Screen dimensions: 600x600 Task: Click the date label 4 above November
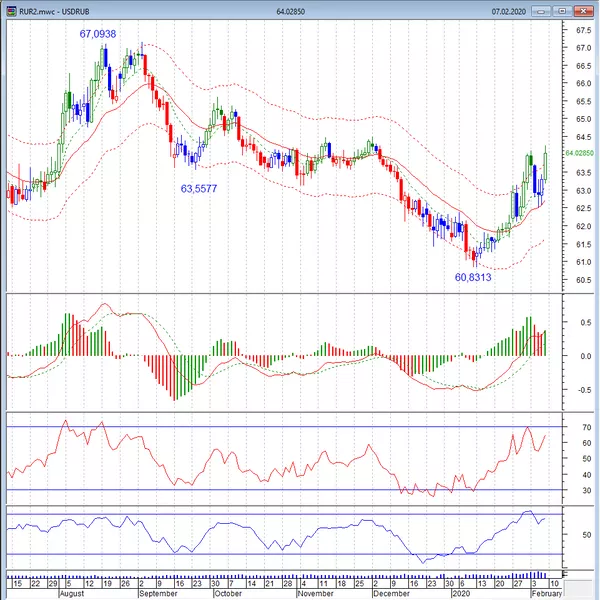pos(304,584)
